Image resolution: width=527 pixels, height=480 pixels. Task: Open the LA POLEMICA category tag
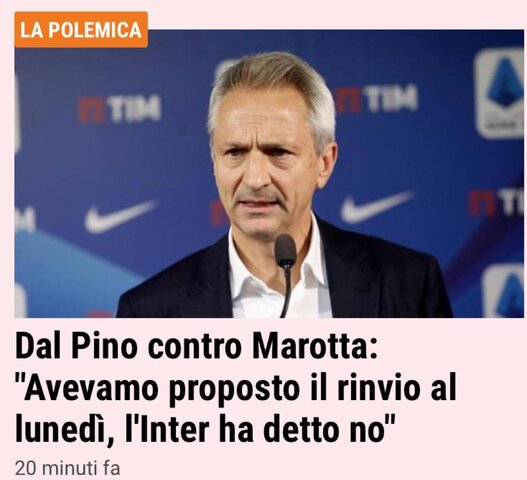(81, 30)
